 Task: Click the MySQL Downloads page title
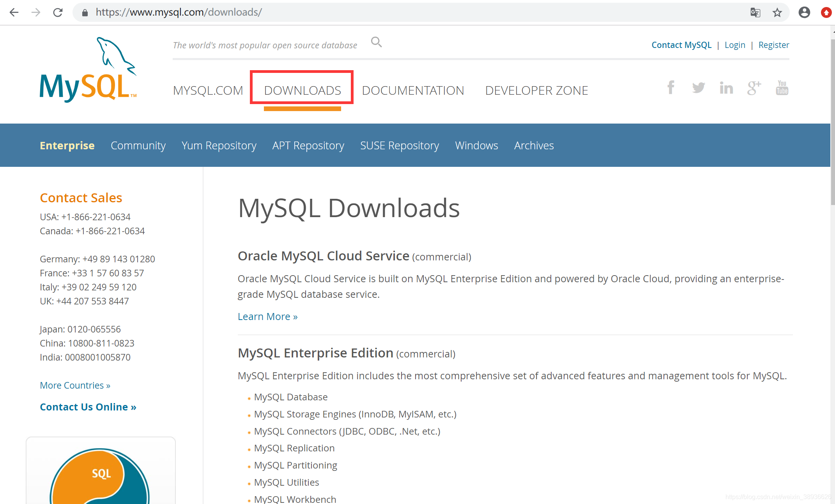pyautogui.click(x=349, y=208)
